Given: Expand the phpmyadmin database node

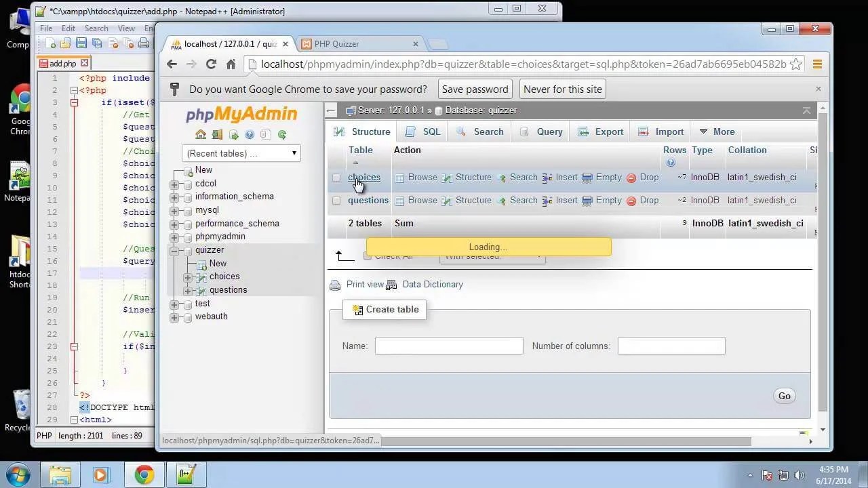Looking at the screenshot, I should click(174, 237).
